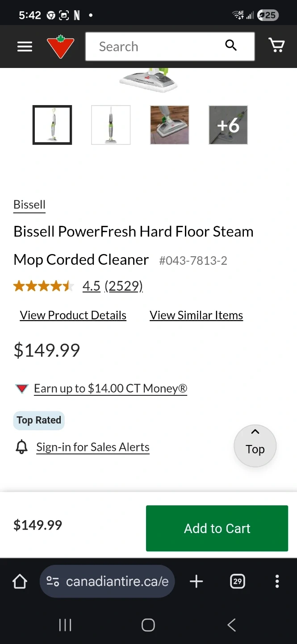Image resolution: width=297 pixels, height=644 pixels.
Task: Open the browser three-dot menu
Action: click(277, 581)
